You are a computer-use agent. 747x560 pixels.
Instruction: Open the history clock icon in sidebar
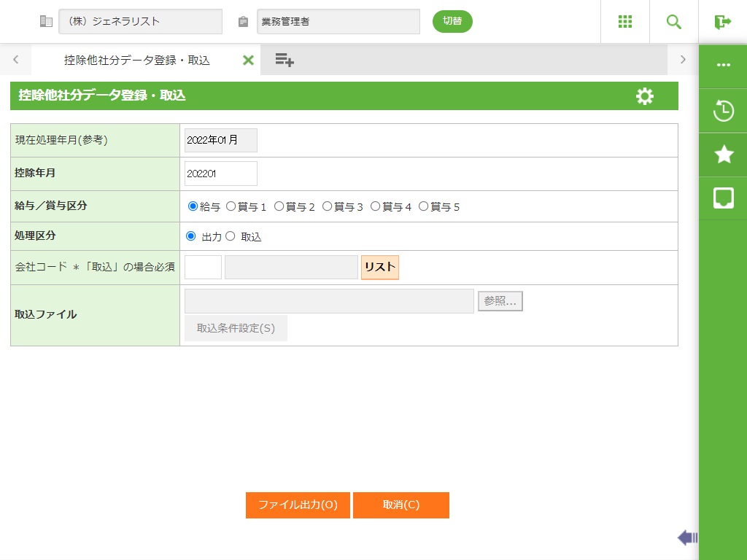click(723, 111)
